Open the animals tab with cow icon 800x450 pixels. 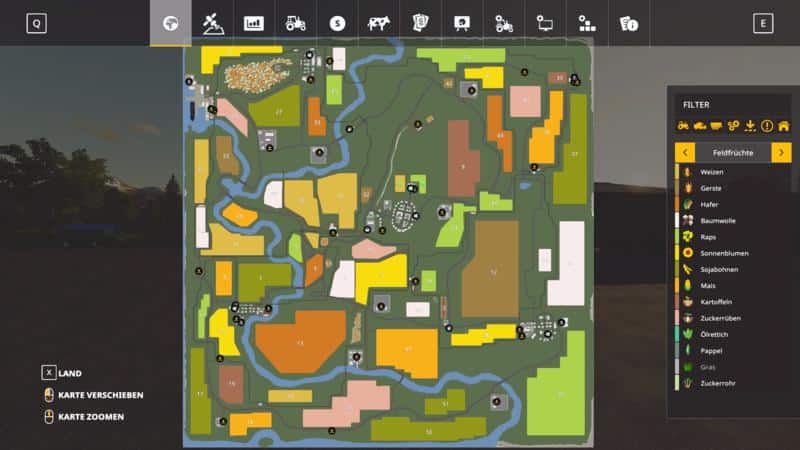pos(378,23)
